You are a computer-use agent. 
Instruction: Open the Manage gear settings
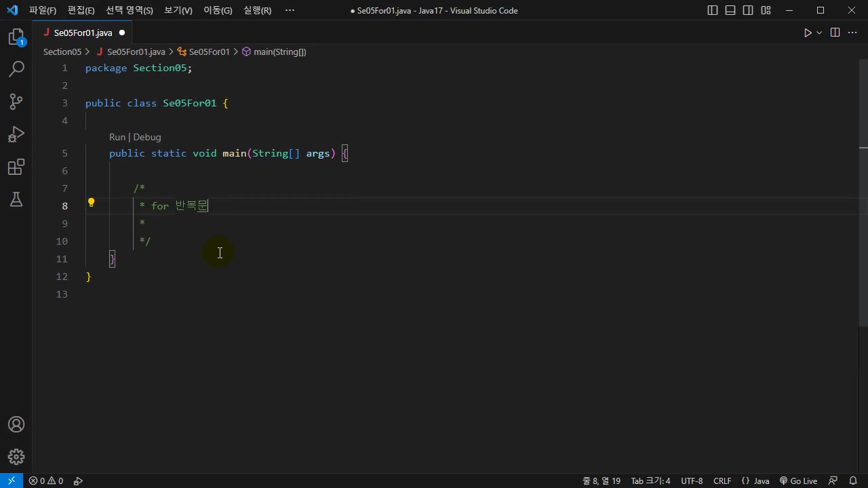[x=16, y=457]
